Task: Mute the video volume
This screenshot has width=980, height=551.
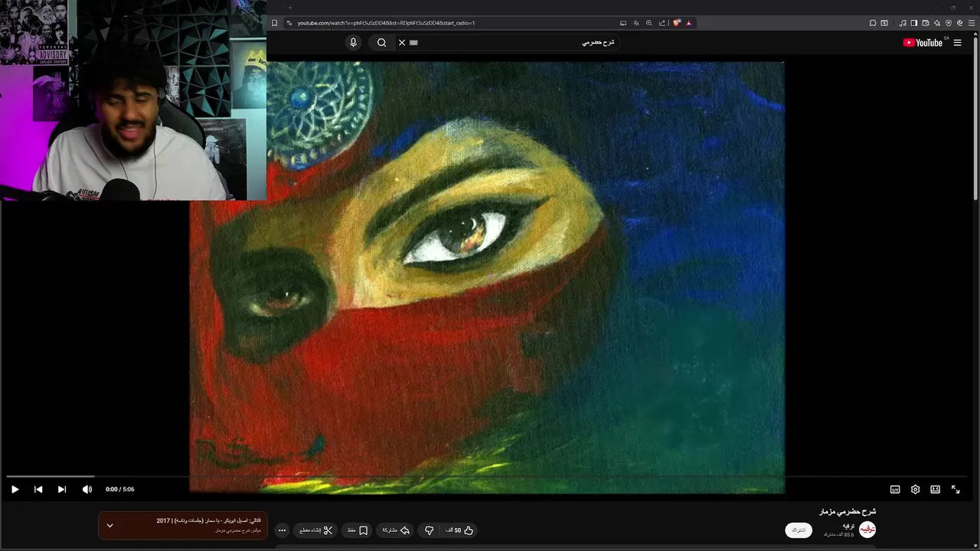Action: click(87, 489)
